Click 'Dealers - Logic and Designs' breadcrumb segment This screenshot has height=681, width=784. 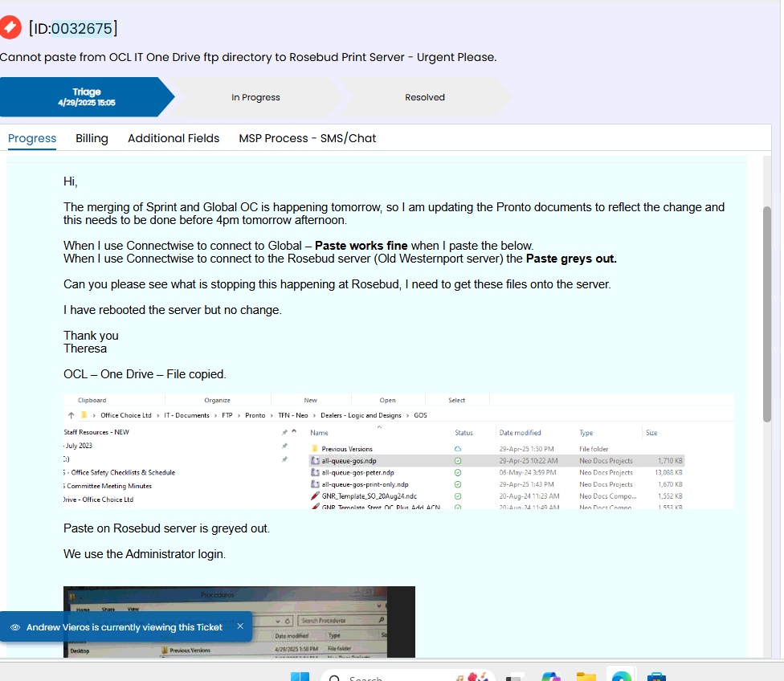361,415
